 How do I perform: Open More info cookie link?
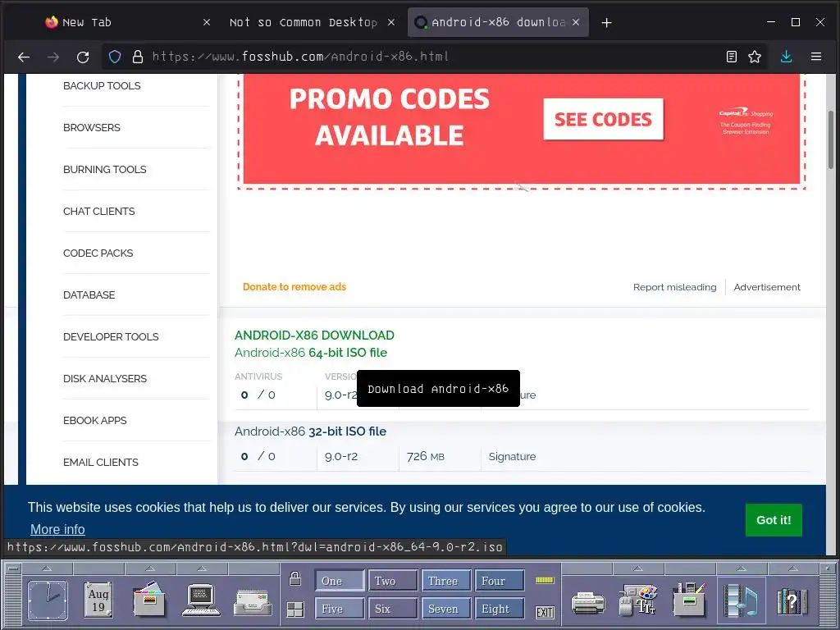tap(57, 529)
